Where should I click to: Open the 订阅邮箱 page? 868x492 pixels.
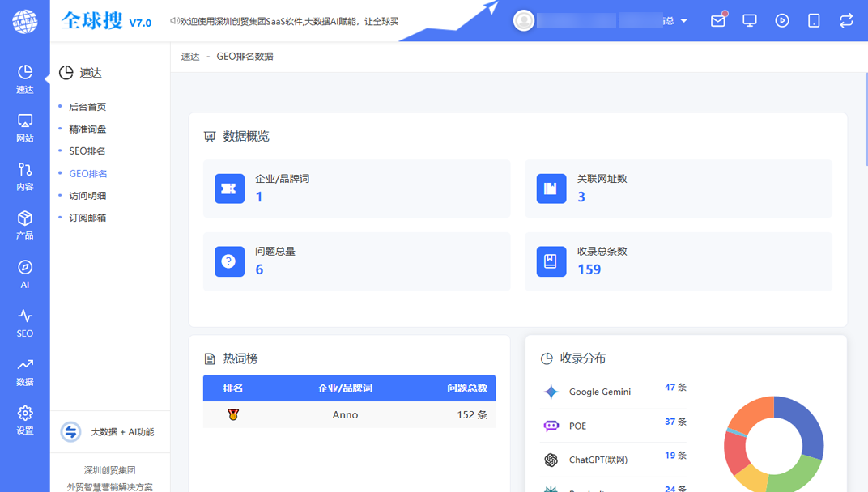tap(87, 217)
